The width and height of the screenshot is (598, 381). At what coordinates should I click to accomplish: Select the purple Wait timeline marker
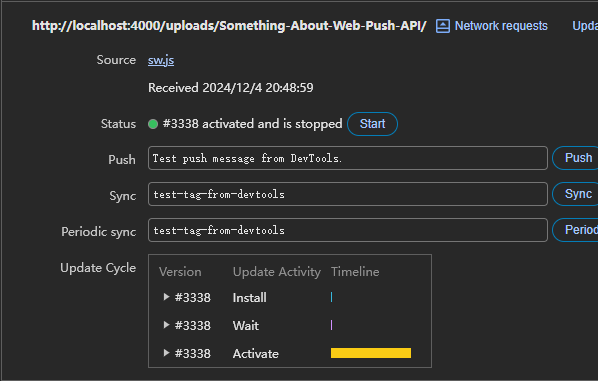point(331,325)
